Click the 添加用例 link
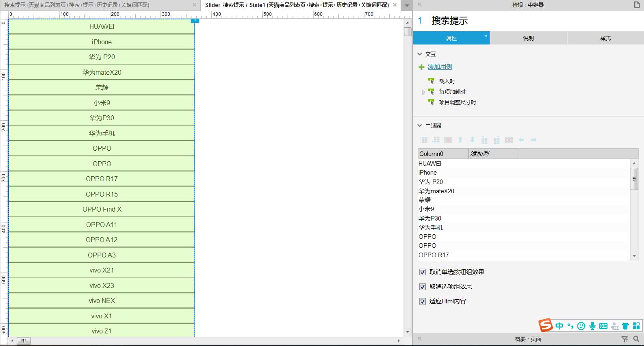 [440, 67]
